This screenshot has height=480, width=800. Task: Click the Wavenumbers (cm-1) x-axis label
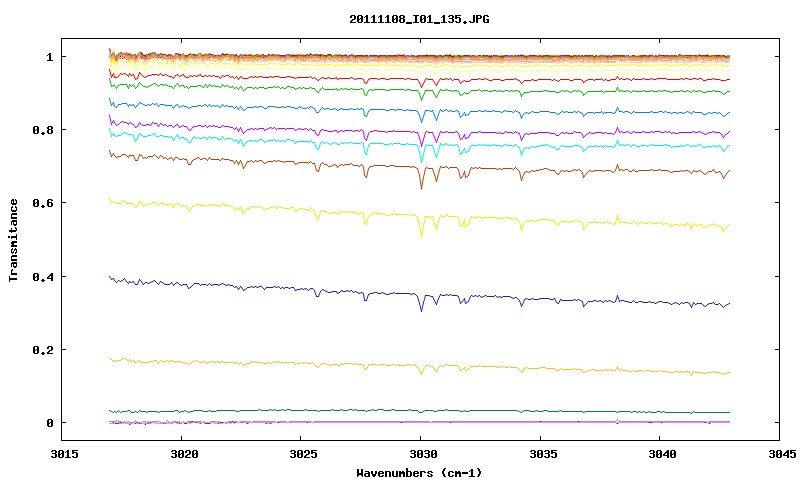pos(419,473)
